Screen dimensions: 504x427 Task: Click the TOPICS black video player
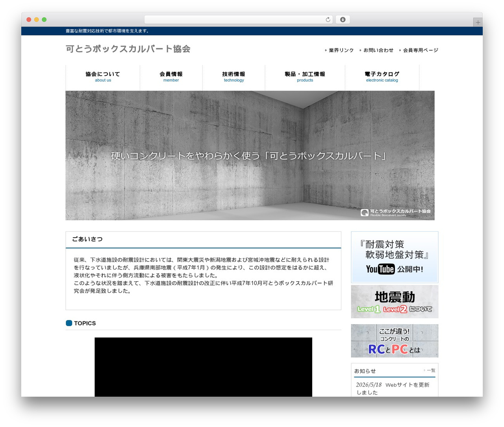(x=203, y=367)
